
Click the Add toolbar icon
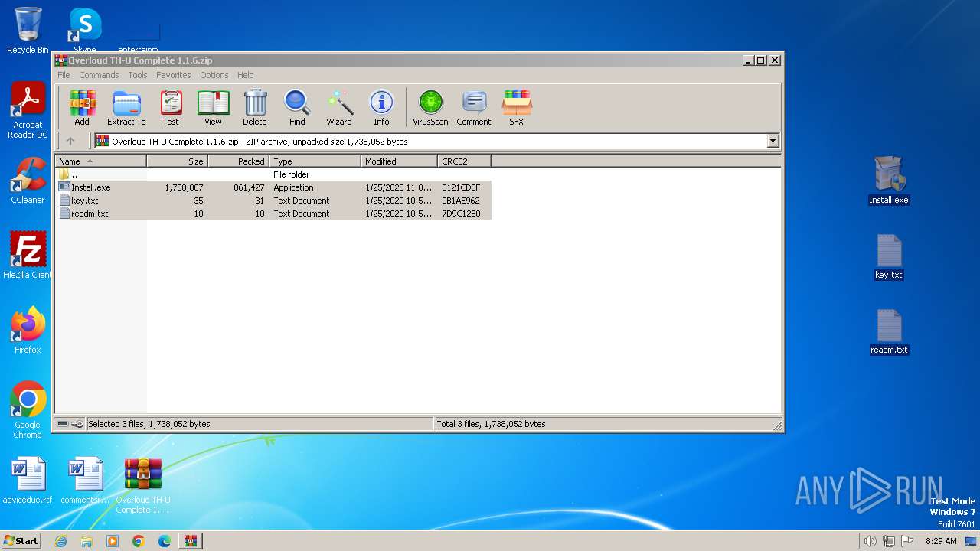coord(82,107)
